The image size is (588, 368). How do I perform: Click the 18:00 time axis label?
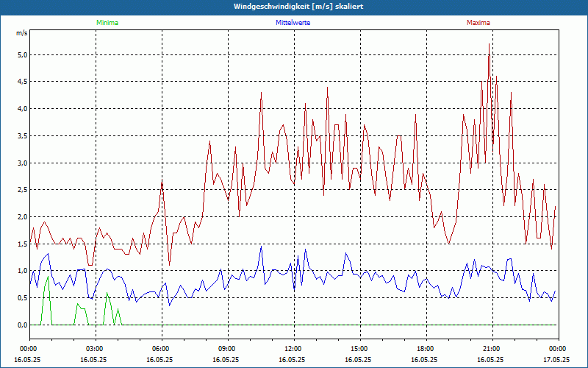[x=426, y=349]
